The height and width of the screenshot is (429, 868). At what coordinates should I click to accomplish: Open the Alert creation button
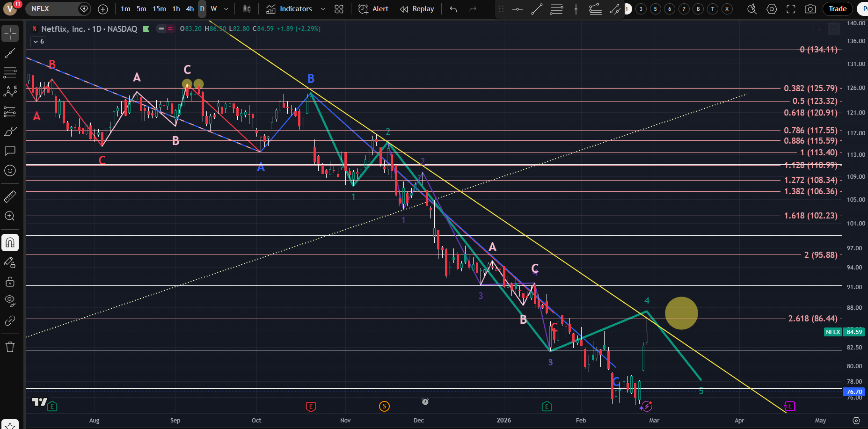coord(373,9)
